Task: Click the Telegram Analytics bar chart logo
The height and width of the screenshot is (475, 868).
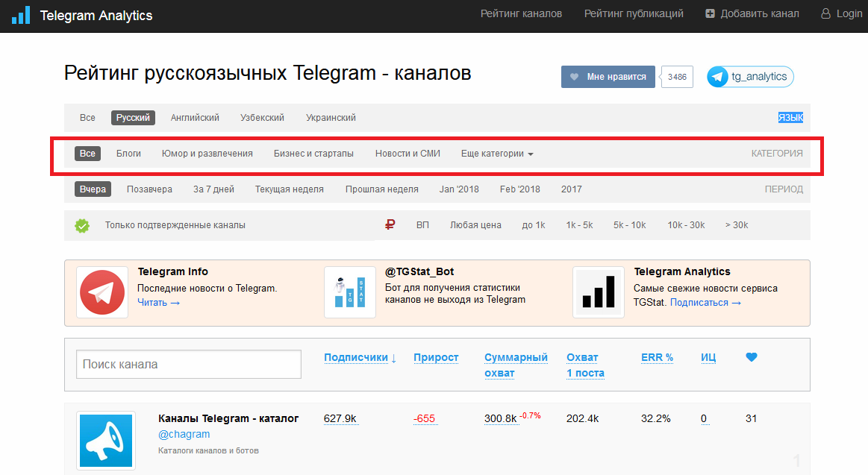Action: (21, 15)
